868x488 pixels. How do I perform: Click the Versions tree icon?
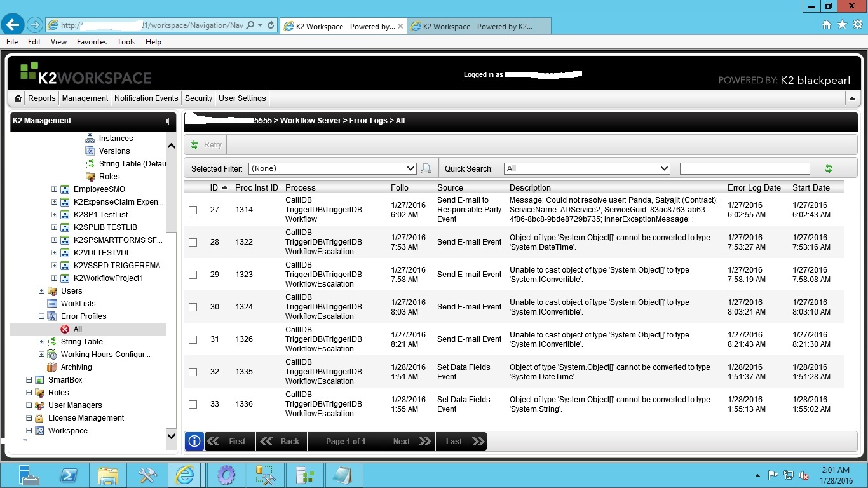(x=90, y=151)
